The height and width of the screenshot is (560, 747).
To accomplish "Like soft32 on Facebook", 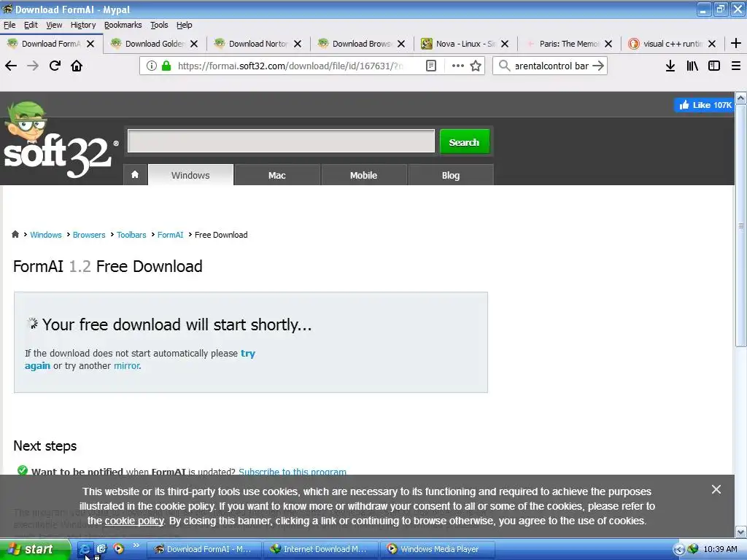I will pos(704,105).
